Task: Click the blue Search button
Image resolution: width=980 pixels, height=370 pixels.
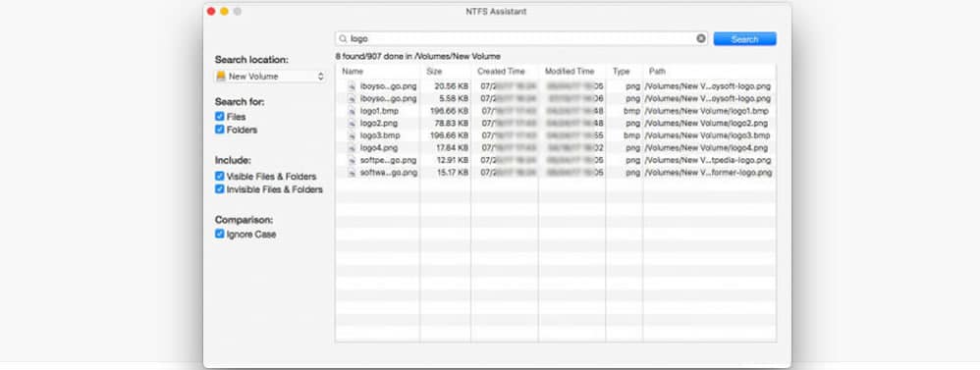Action: coord(744,38)
